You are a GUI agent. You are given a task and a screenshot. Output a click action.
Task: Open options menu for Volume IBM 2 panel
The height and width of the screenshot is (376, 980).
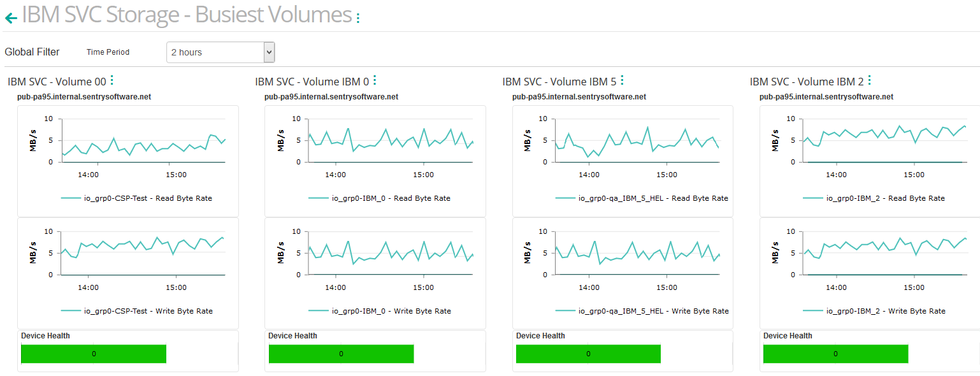[x=869, y=80]
